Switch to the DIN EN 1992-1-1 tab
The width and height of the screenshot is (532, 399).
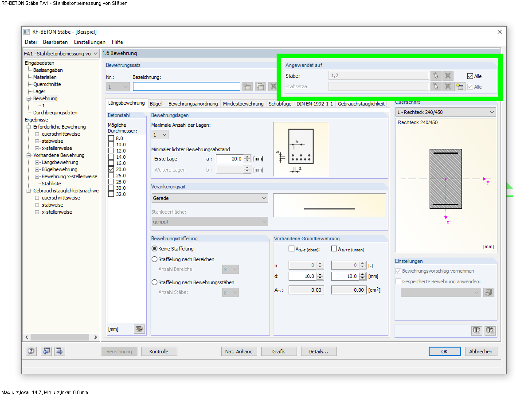[315, 104]
